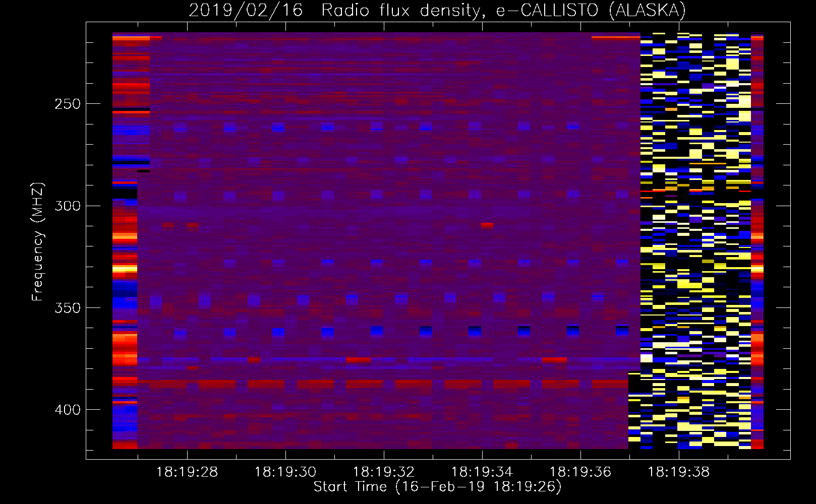Click the Start Time axis label
816x504 pixels.
tap(437, 486)
